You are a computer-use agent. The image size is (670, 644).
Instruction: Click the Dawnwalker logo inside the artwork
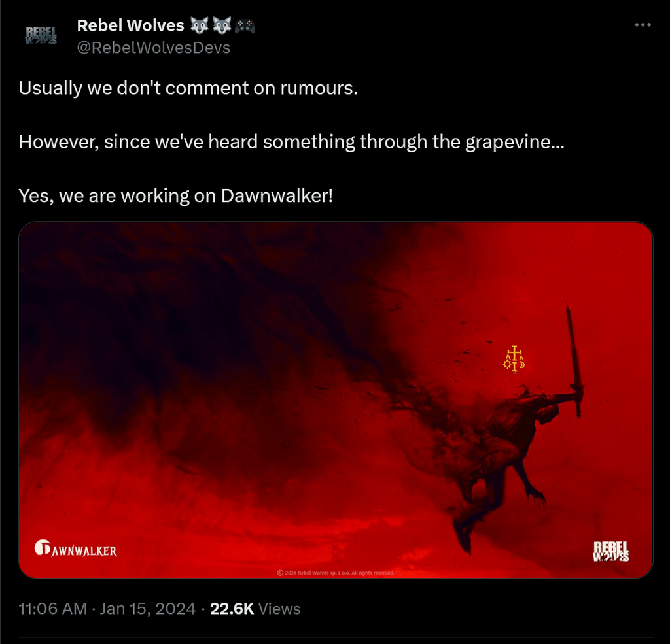tap(76, 549)
